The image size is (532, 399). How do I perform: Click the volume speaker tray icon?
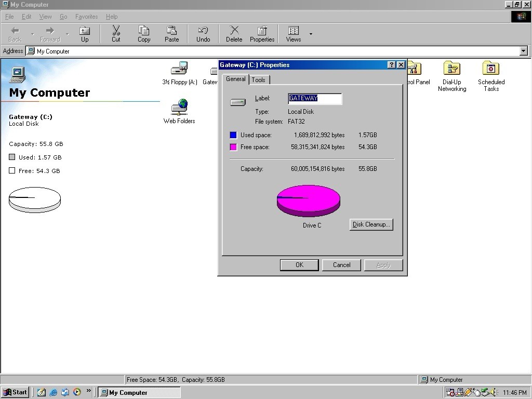click(x=494, y=392)
